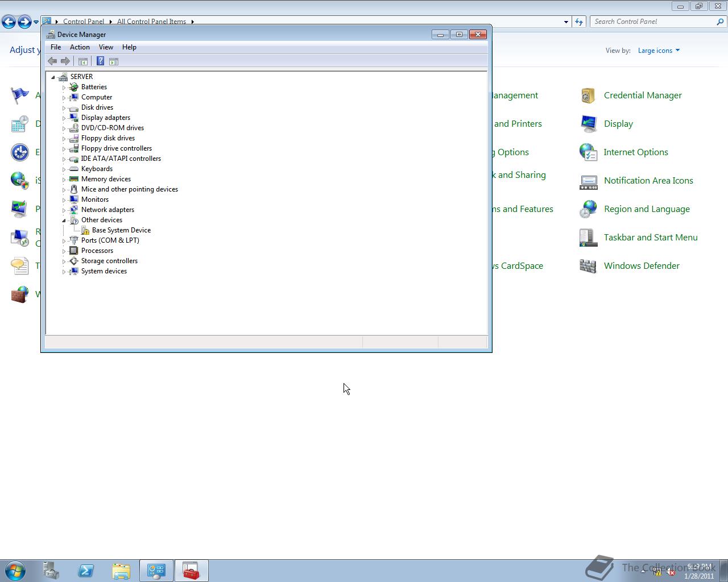Open the Windows Defender link
Screen dimensions: 728x582
[x=642, y=266]
